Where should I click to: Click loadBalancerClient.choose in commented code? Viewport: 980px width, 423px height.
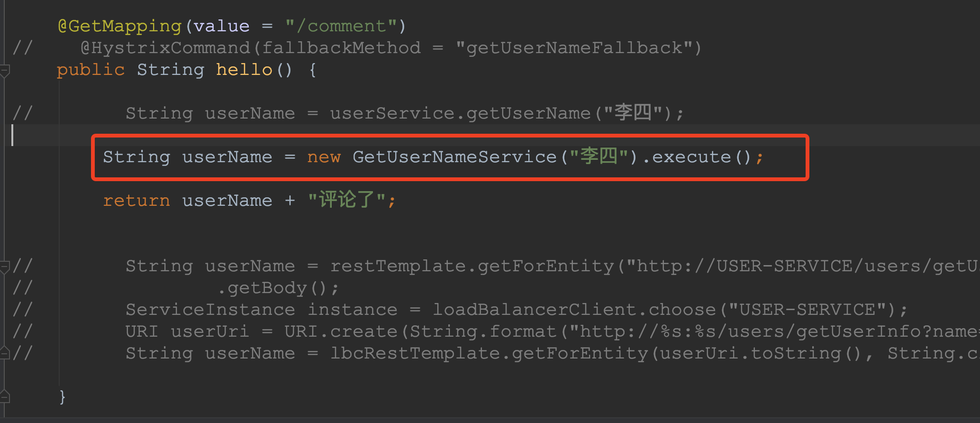(x=574, y=310)
